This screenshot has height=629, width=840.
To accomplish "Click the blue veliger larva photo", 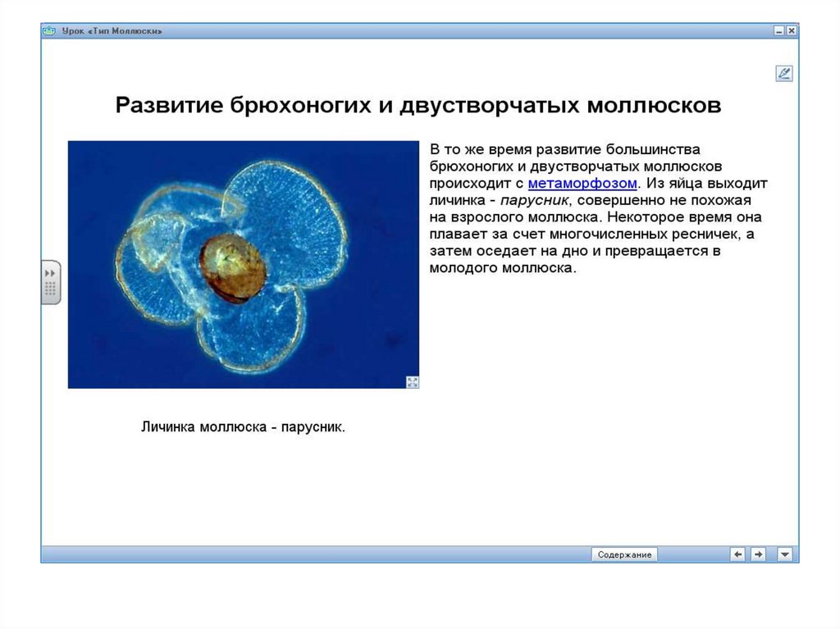I will tap(243, 265).
